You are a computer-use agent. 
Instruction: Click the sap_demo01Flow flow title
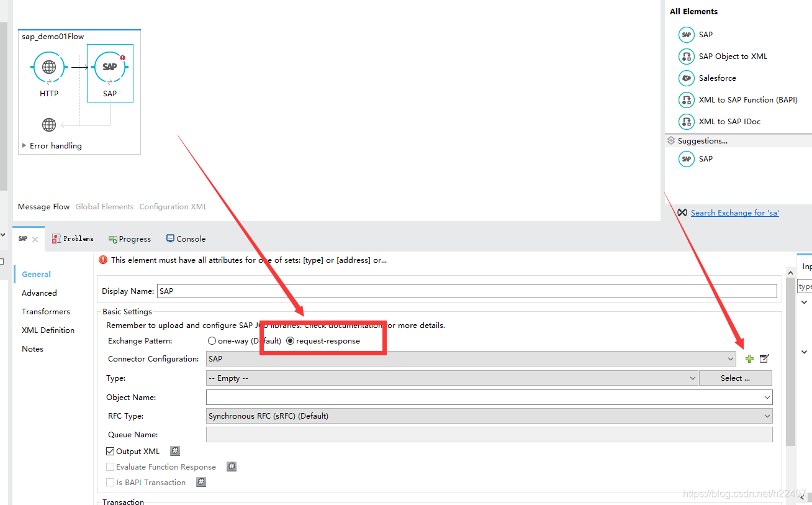point(53,37)
